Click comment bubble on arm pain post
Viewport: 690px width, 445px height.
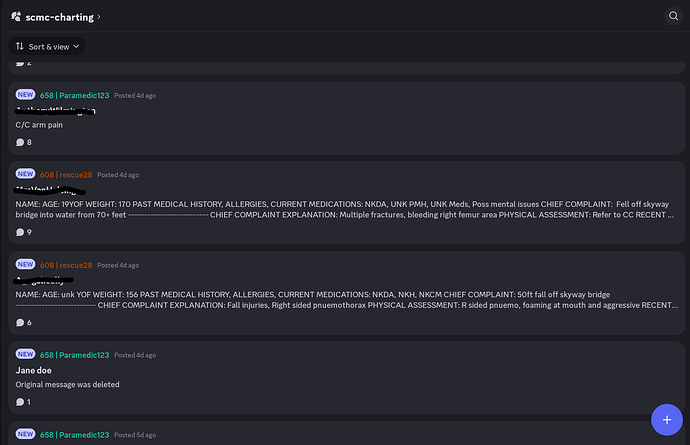[20, 142]
